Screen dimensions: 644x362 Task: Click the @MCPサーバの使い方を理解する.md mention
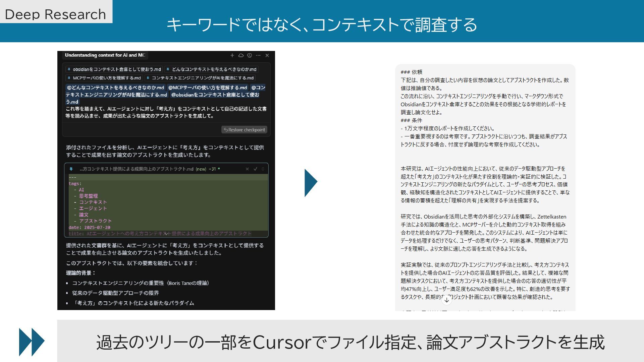(x=208, y=87)
